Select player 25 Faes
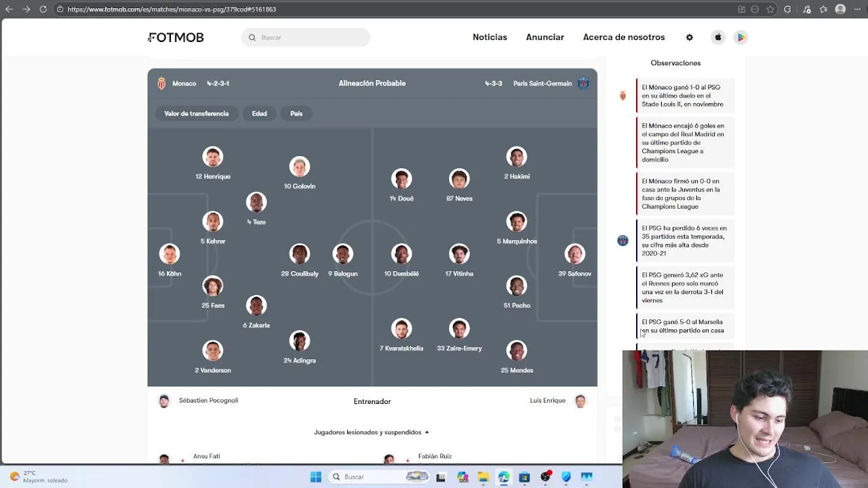 (x=213, y=293)
